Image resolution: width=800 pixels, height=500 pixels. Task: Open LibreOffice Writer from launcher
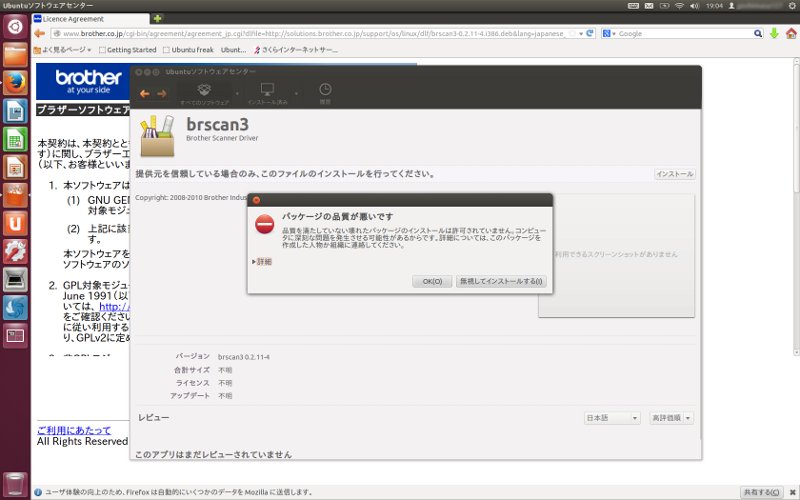click(15, 111)
